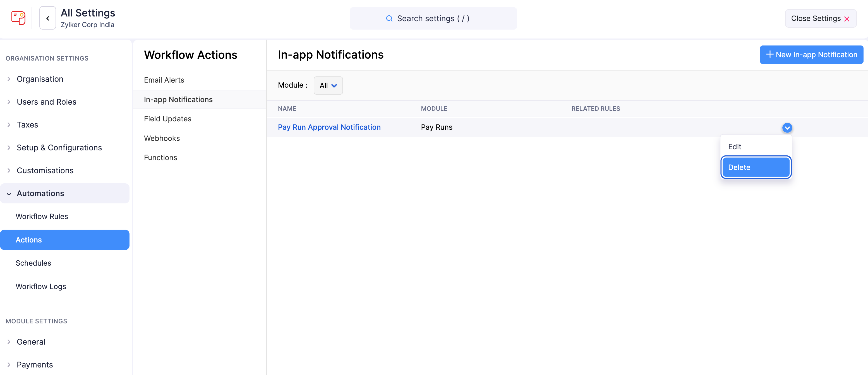The height and width of the screenshot is (375, 868).
Task: Click the Zylker Corp India organisation name
Action: [x=87, y=25]
